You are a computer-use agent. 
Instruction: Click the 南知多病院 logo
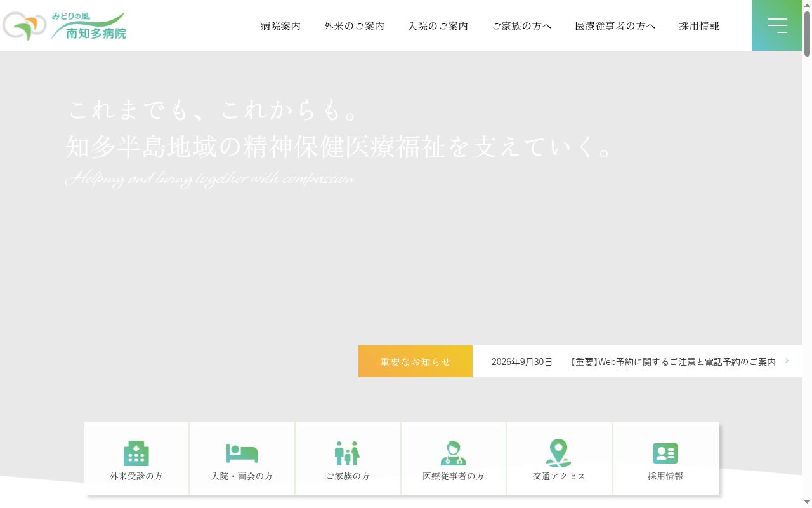65,26
